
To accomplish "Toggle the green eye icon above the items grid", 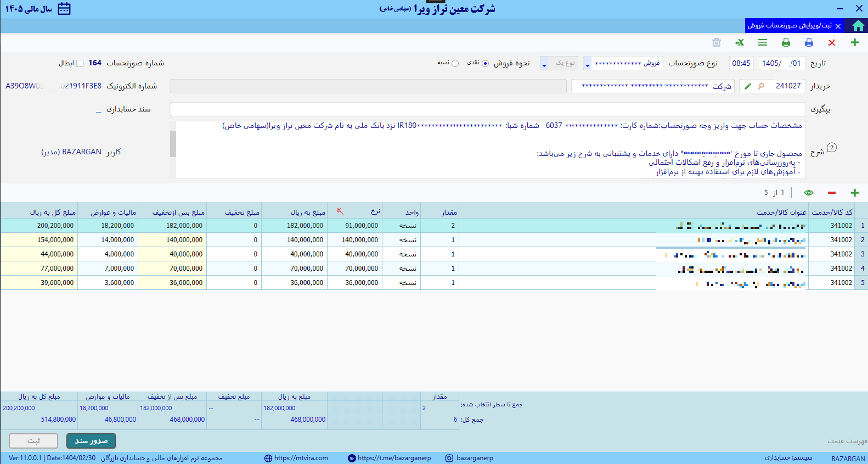I will (809, 193).
